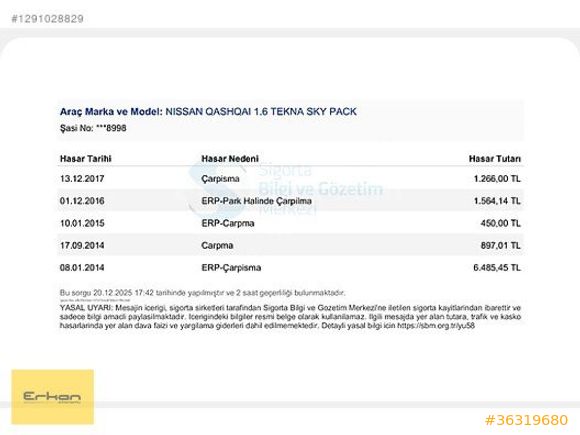Click amount 6.485,45 TL
The width and height of the screenshot is (580, 435).
pos(497,267)
